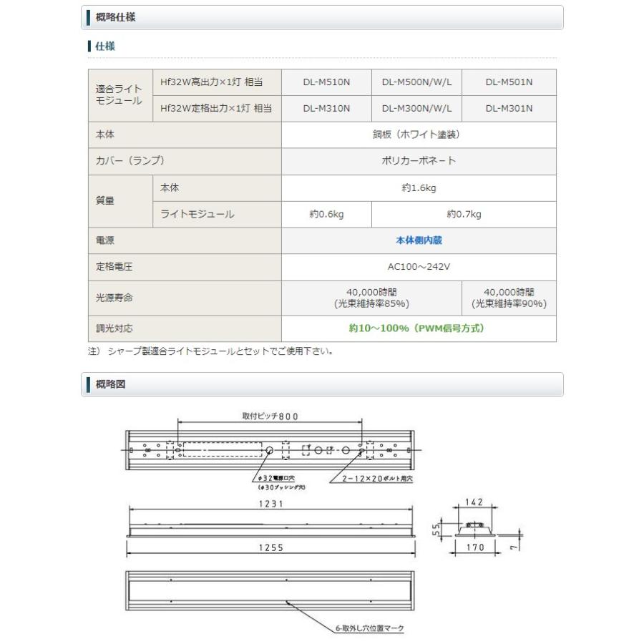Click the 約0.7kg value
The image size is (644, 644).
coord(464,215)
